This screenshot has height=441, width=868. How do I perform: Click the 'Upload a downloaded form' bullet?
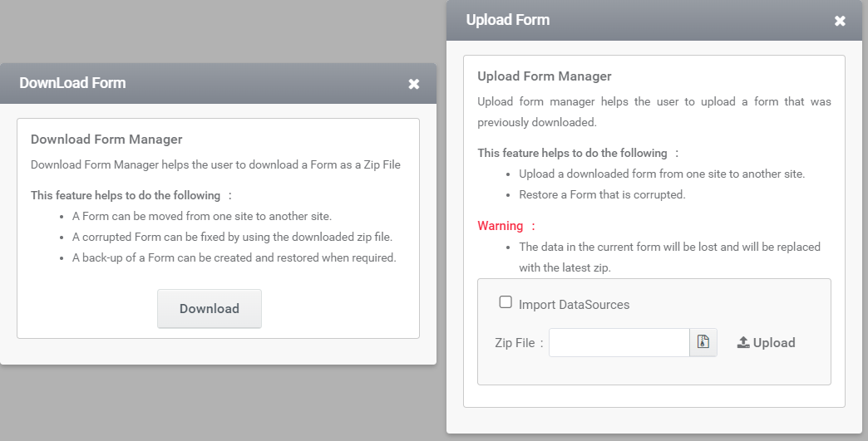click(x=662, y=174)
